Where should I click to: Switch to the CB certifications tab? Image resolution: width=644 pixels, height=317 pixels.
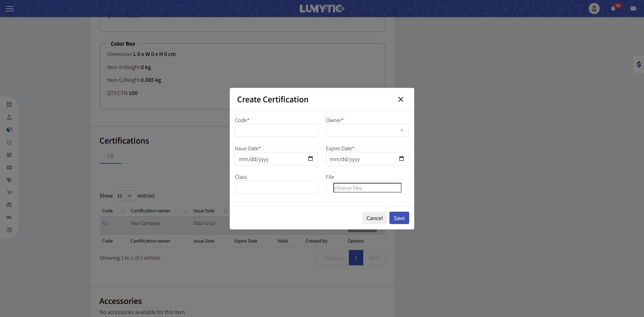tap(110, 156)
